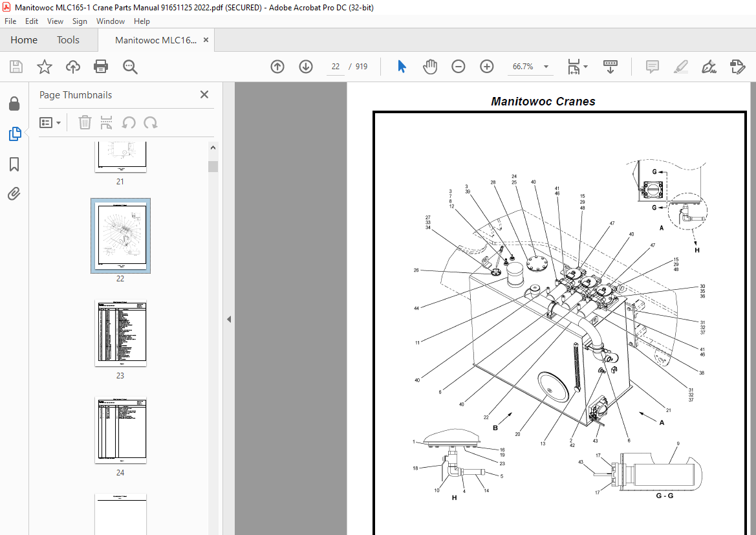Open the Bookmarks pane
Screen dimensions: 756x535
coord(14,164)
